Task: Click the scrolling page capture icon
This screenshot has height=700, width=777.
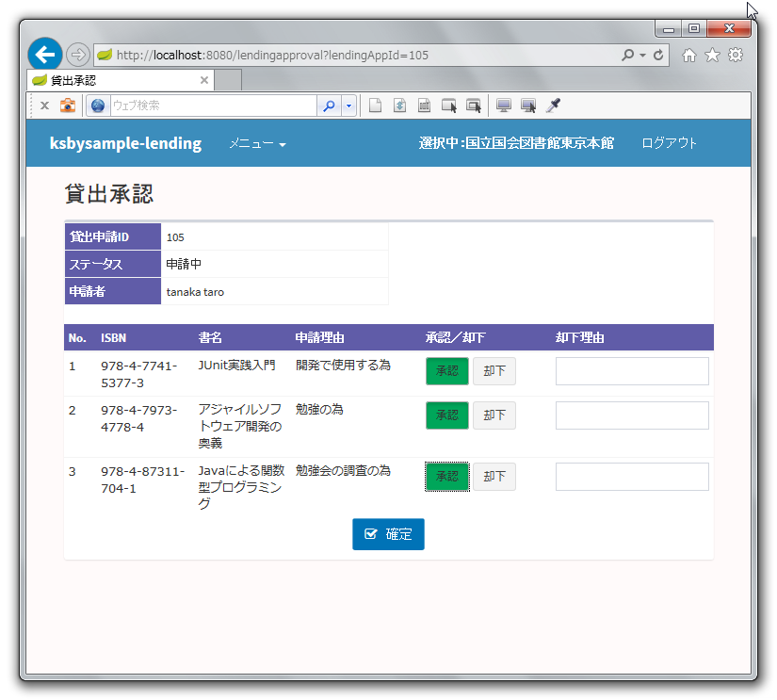Action: pyautogui.click(x=400, y=106)
